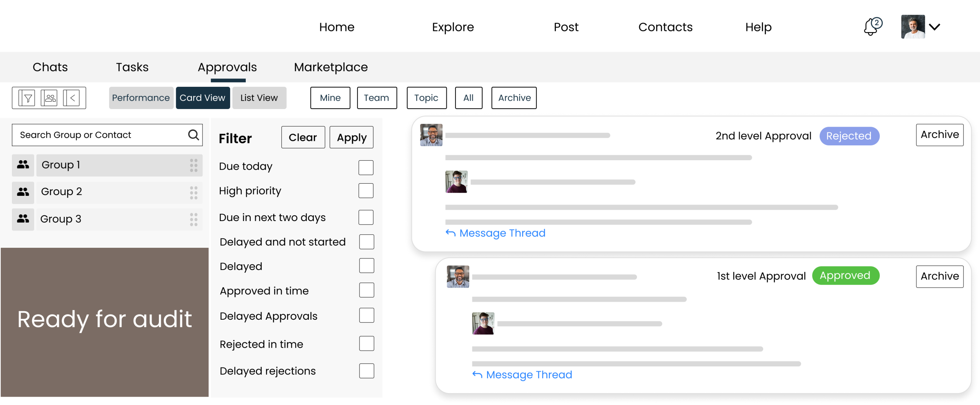The image size is (980, 405).
Task: Apply the current filters
Action: (x=351, y=137)
